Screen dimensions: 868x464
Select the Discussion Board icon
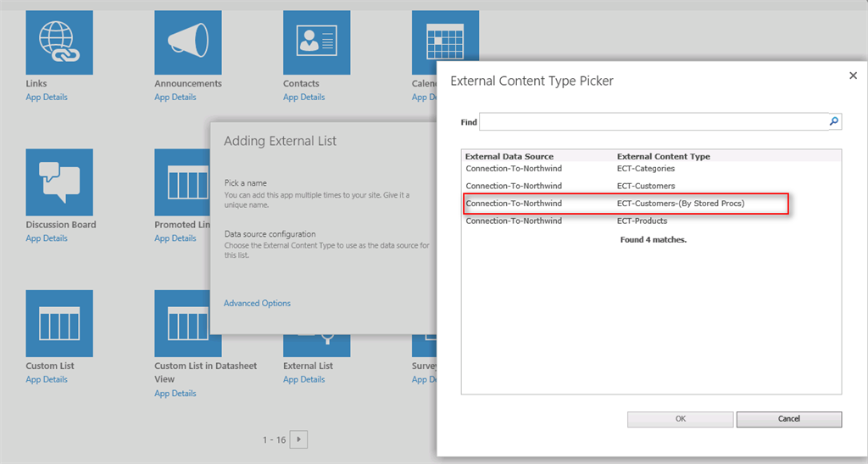click(59, 182)
